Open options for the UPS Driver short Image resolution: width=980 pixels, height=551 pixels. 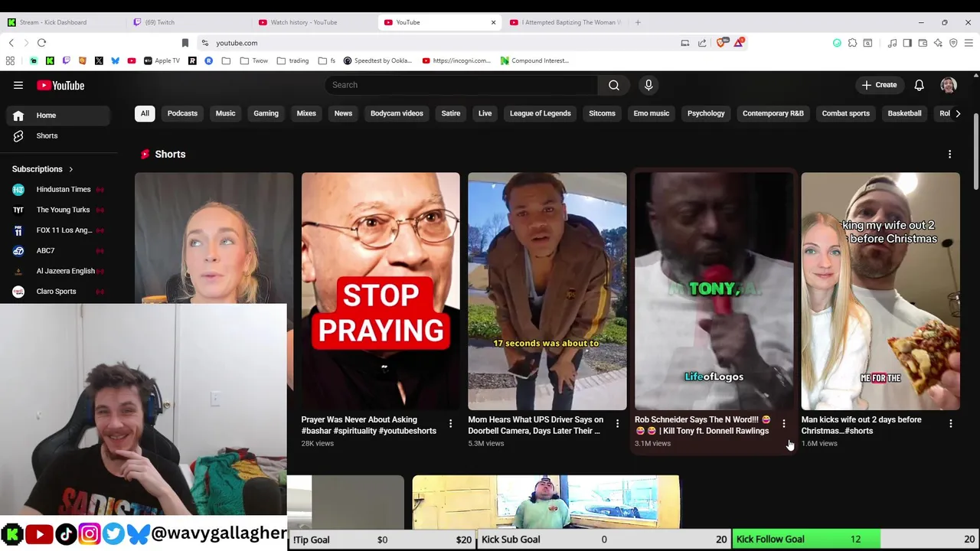pos(617,423)
